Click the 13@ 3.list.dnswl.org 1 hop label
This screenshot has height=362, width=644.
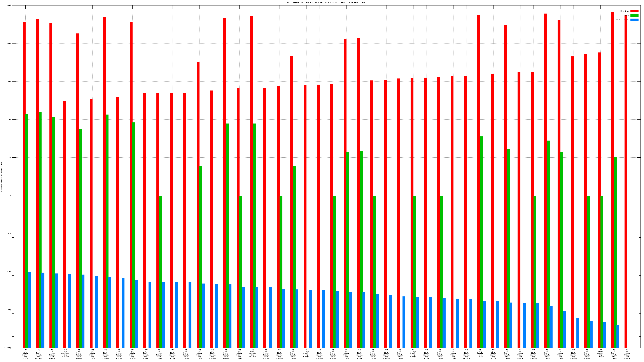[199, 354]
